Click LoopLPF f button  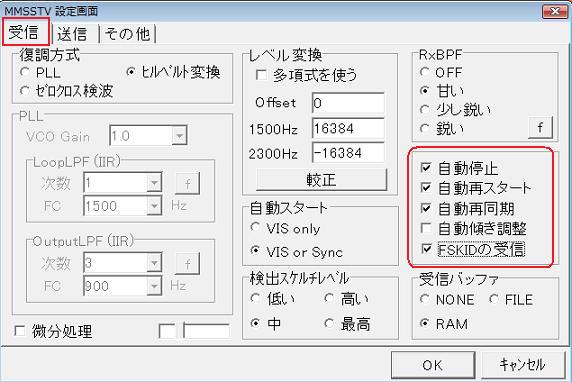click(188, 184)
